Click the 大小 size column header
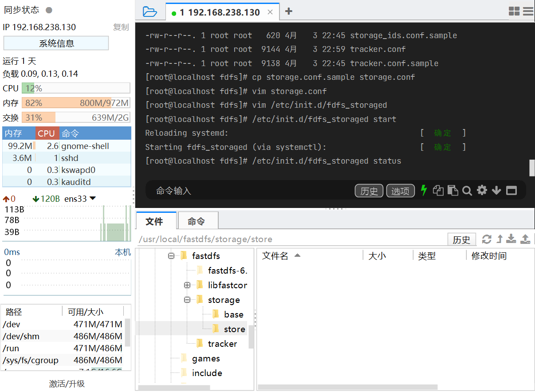Viewport: 535px width, 392px height. 389,256
